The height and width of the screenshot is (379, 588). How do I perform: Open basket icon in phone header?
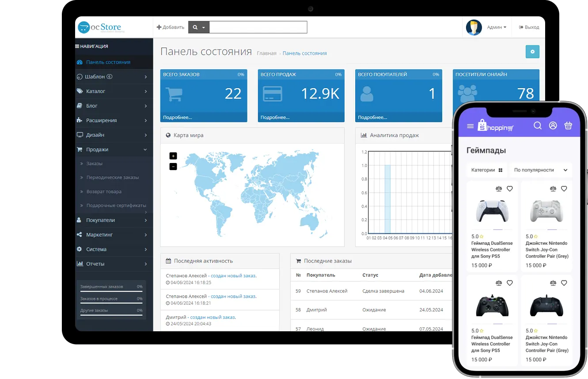[x=568, y=125]
